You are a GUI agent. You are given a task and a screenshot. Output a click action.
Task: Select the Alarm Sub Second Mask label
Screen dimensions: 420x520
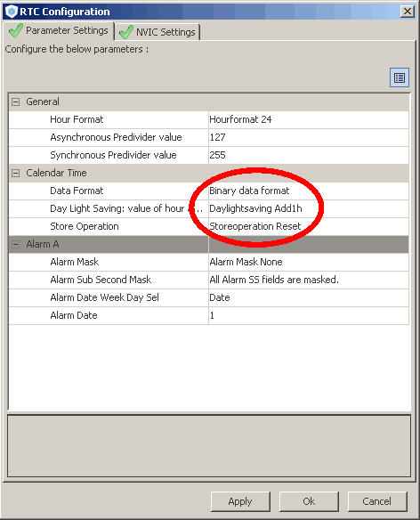[101, 280]
